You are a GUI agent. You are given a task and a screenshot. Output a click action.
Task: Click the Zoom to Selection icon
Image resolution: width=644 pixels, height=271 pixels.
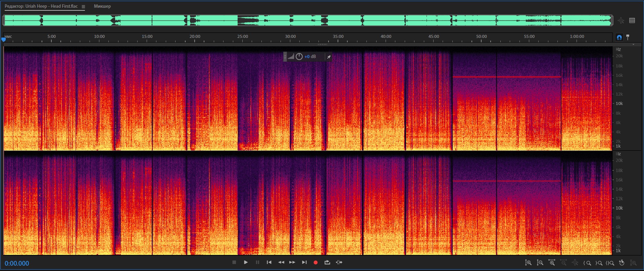[610, 263]
